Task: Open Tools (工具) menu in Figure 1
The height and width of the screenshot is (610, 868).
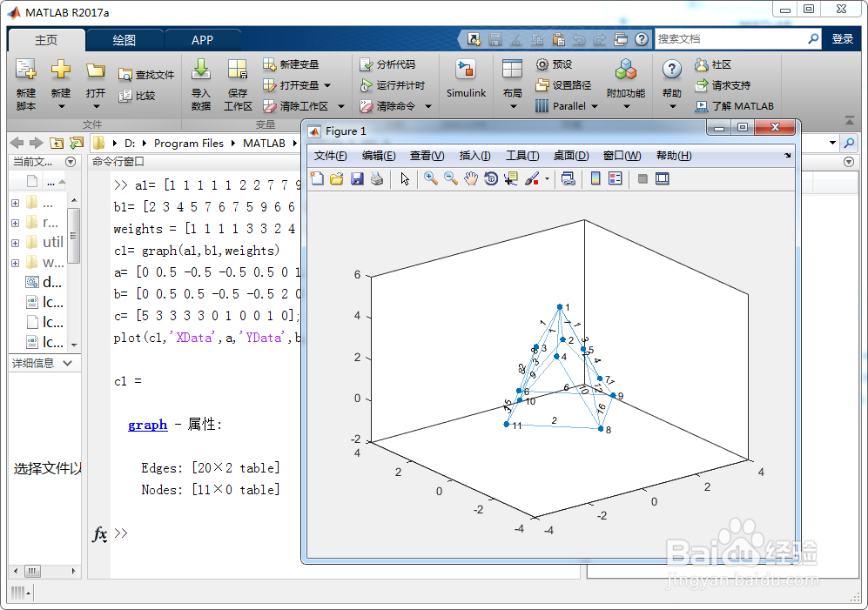Action: click(522, 156)
